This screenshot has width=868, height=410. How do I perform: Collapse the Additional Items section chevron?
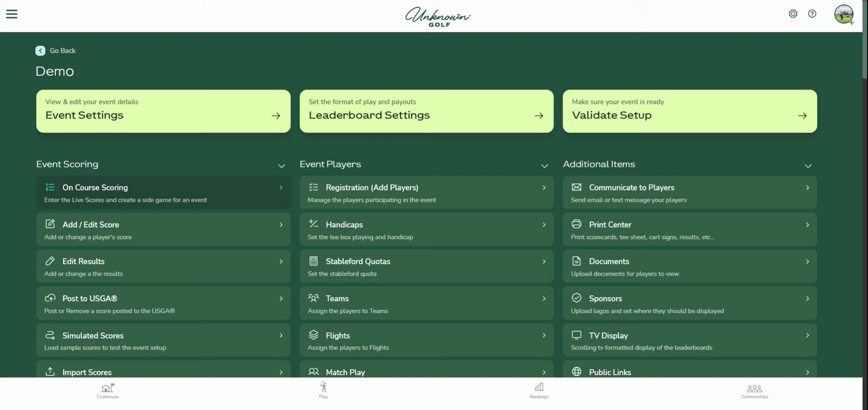coord(808,166)
